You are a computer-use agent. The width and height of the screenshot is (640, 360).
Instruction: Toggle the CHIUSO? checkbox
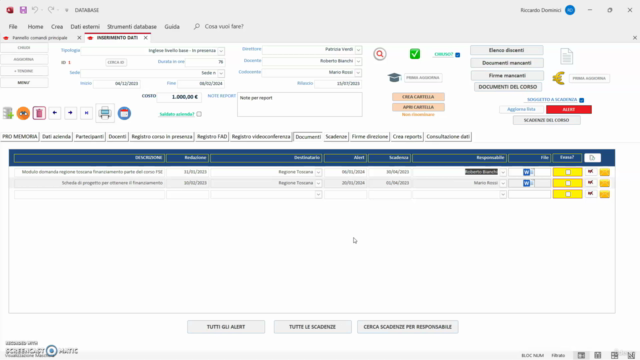(458, 55)
